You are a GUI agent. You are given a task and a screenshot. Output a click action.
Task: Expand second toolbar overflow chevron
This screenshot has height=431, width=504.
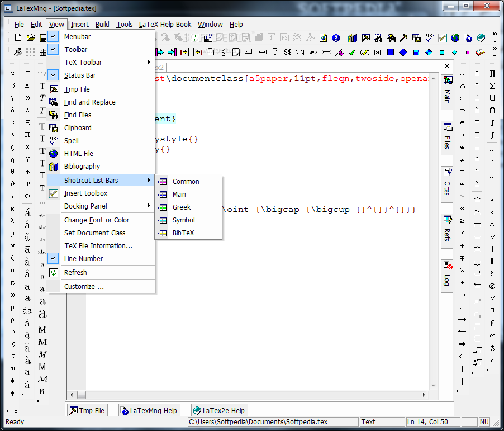[495, 48]
